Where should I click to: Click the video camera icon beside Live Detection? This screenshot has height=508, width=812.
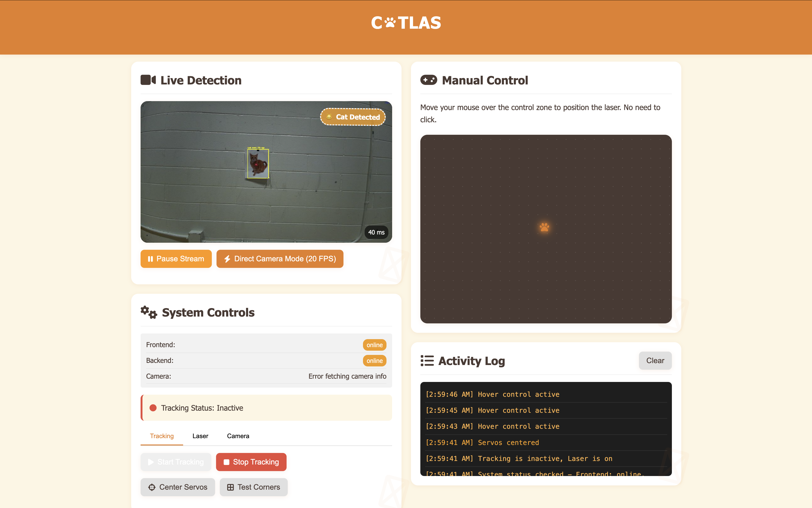148,80
